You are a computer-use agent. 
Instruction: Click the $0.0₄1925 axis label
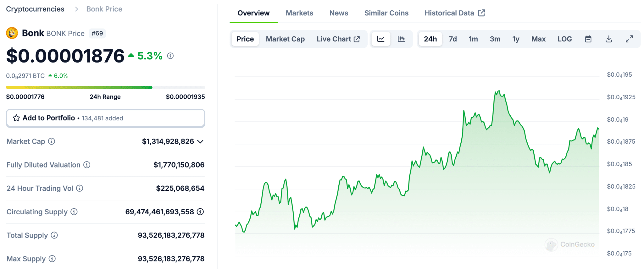(x=621, y=97)
